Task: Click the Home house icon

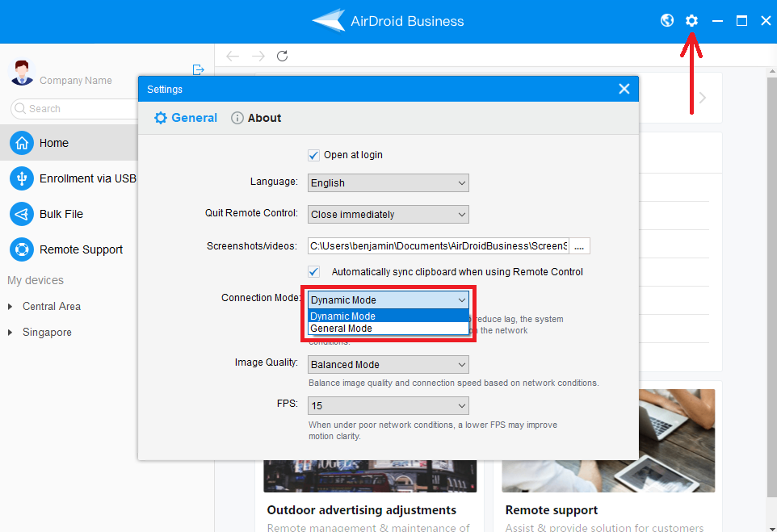Action: click(x=22, y=143)
